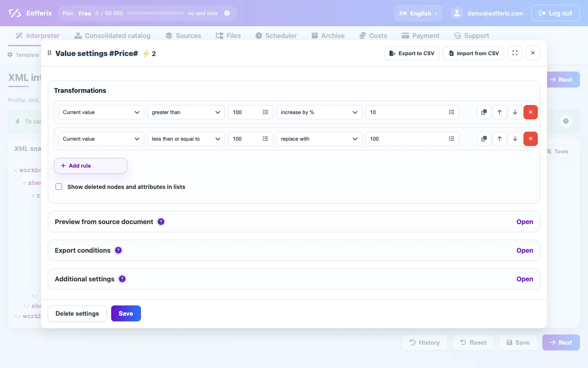The image size is (588, 368).
Task: Expand the Export conditions section
Action: pyautogui.click(x=525, y=250)
